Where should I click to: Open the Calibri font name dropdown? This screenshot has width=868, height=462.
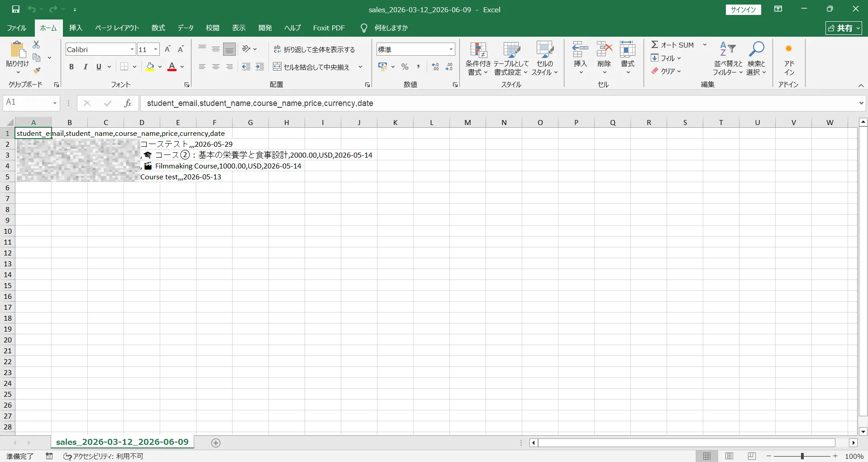[x=132, y=49]
